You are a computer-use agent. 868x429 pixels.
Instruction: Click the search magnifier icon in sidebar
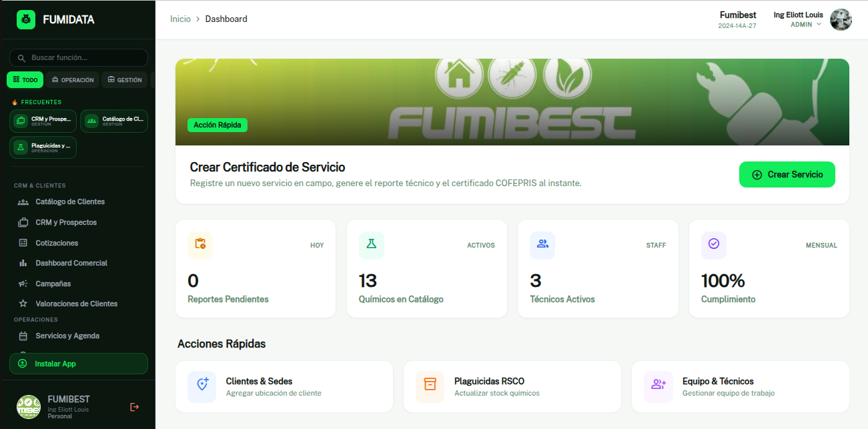(22, 58)
